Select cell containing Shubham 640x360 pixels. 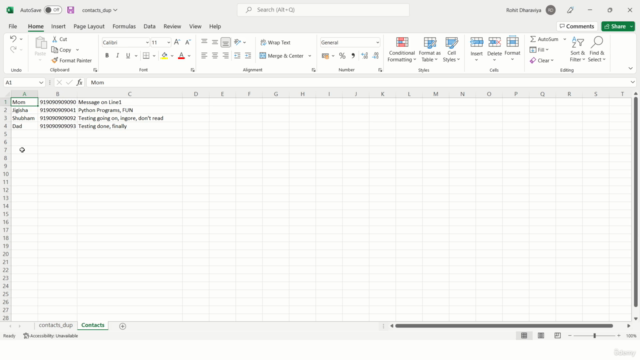[24, 118]
